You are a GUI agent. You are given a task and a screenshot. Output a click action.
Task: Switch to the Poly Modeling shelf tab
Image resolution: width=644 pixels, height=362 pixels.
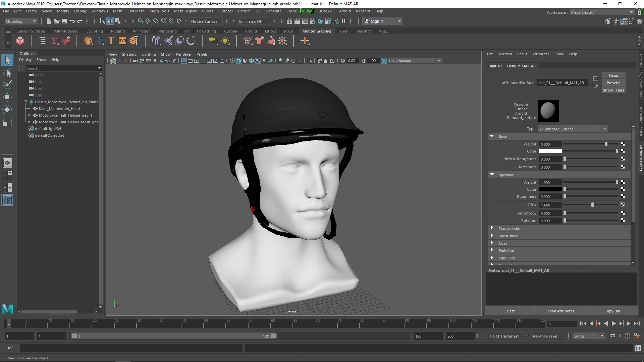(66, 31)
